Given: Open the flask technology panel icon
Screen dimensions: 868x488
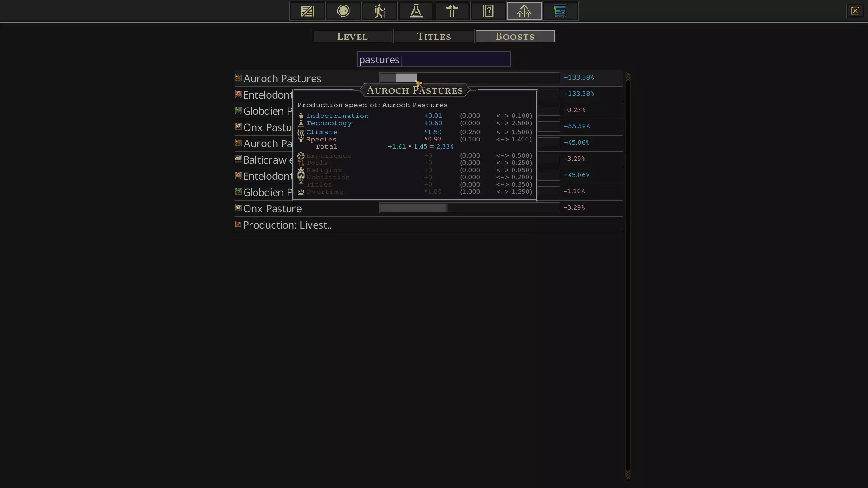Looking at the screenshot, I should tap(416, 11).
